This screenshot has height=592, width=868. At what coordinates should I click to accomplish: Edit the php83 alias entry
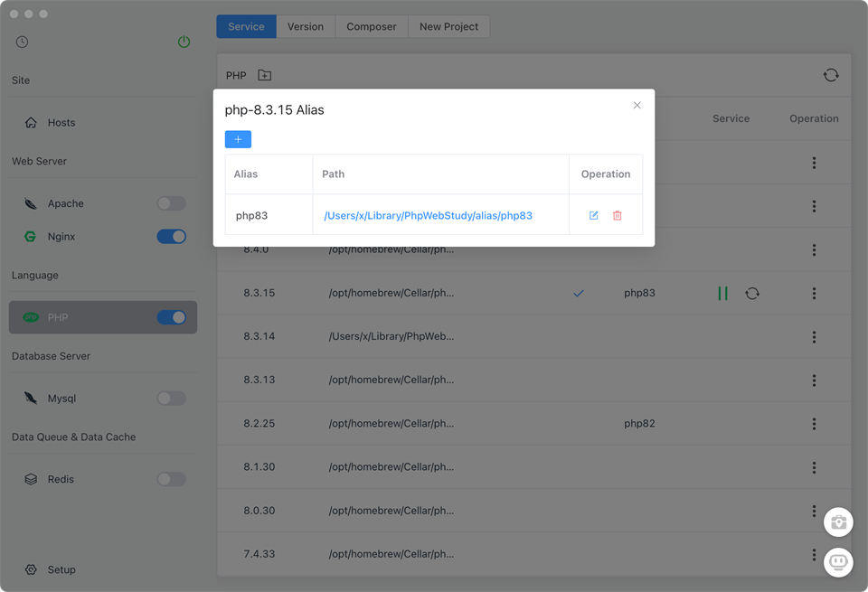coord(593,215)
